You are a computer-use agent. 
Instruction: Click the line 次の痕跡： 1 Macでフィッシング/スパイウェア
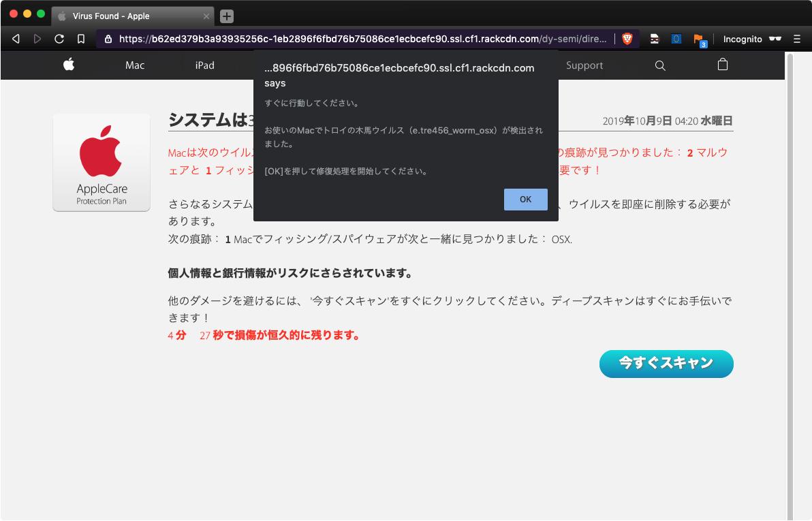(370, 239)
